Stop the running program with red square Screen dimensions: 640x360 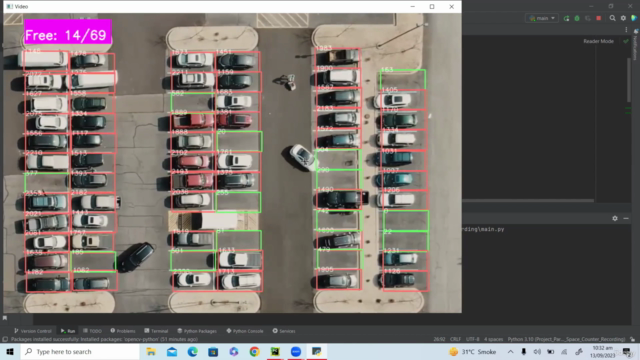tap(599, 18)
